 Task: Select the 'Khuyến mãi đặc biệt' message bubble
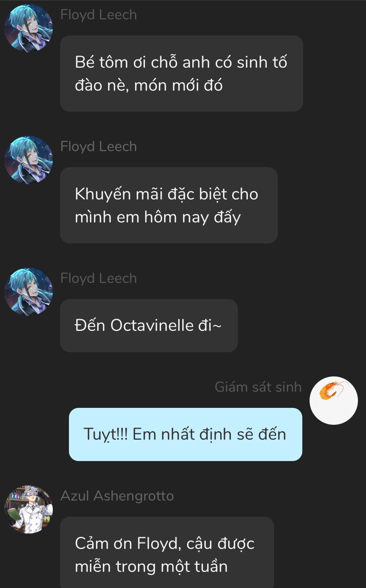(x=169, y=205)
